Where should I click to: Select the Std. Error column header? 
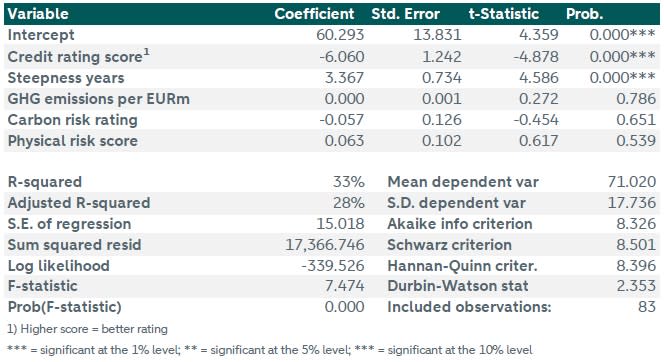pos(405,14)
